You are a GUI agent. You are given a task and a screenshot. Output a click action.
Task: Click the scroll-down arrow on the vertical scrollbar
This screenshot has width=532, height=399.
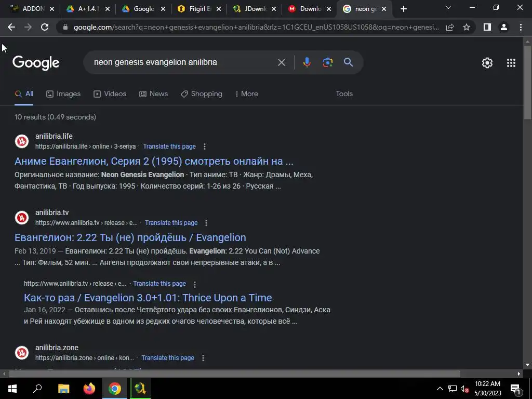pos(527,365)
